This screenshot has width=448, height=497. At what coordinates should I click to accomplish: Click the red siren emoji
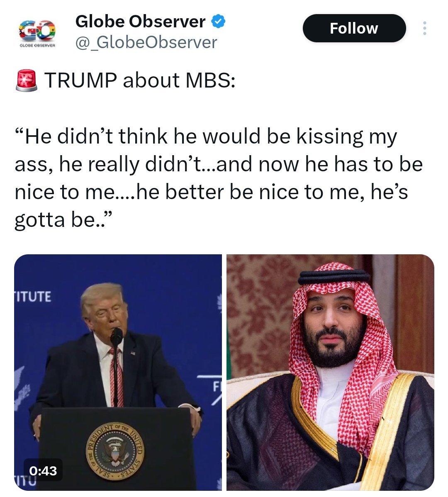tap(26, 80)
